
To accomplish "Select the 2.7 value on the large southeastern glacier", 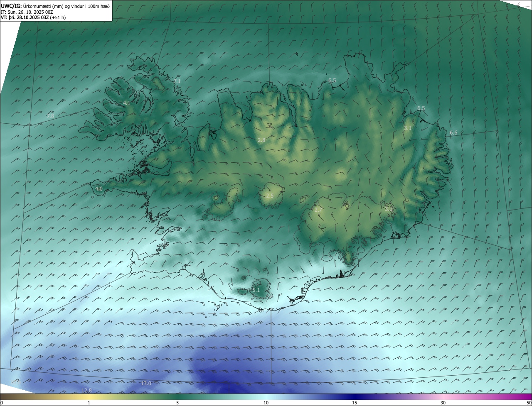I will point(318,210).
